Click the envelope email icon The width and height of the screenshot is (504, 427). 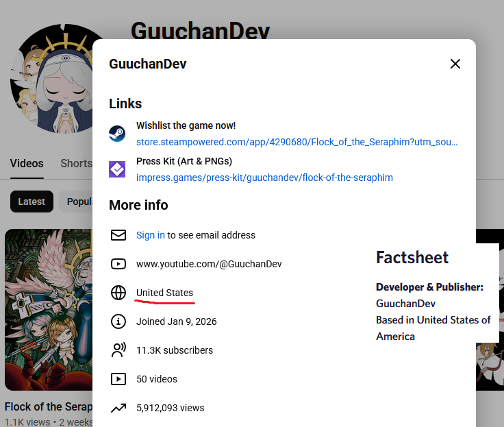[x=118, y=235]
